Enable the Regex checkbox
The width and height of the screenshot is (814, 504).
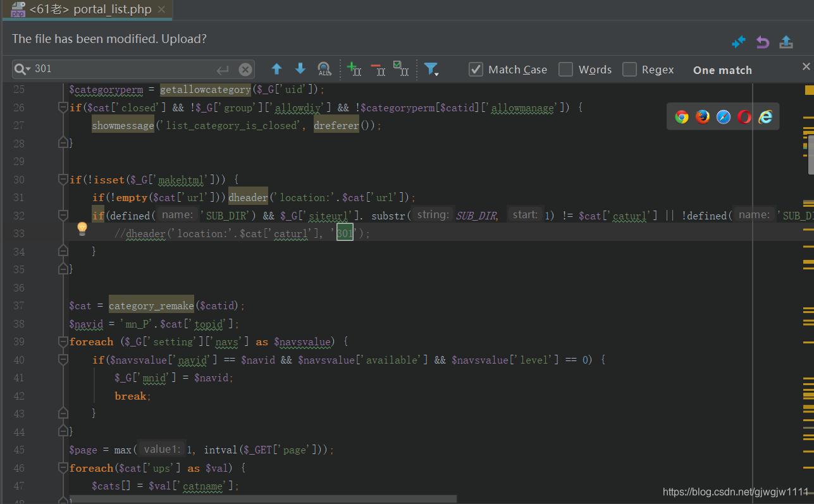coord(629,70)
